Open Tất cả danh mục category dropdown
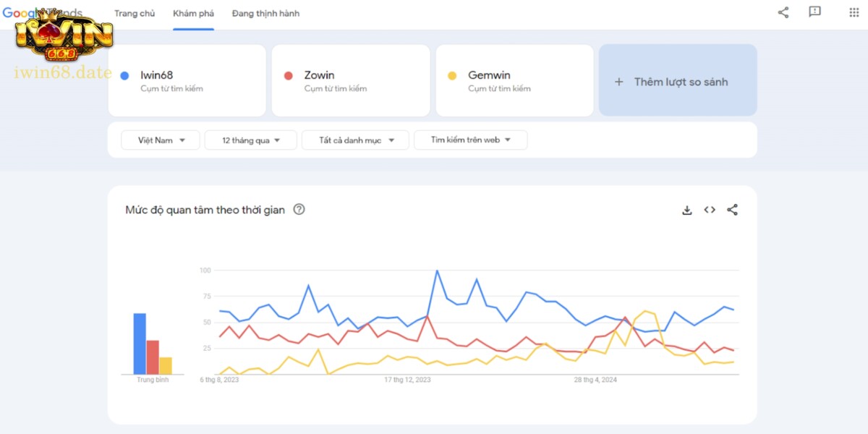Viewport: 868px width, 434px height. click(x=355, y=140)
